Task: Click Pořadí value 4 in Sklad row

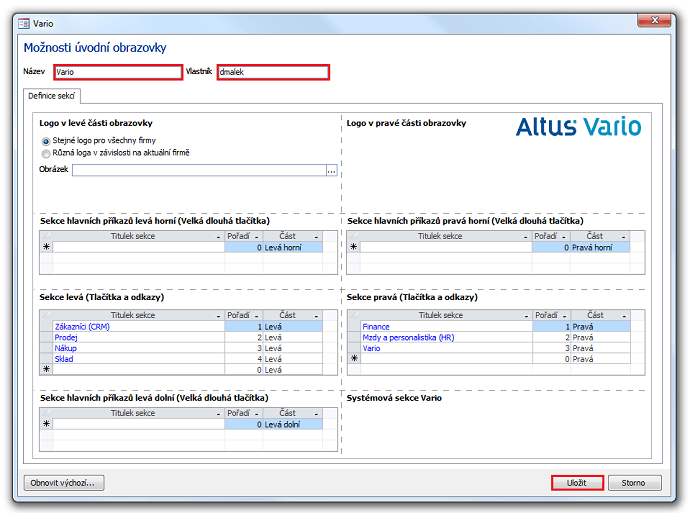Action: pos(244,359)
